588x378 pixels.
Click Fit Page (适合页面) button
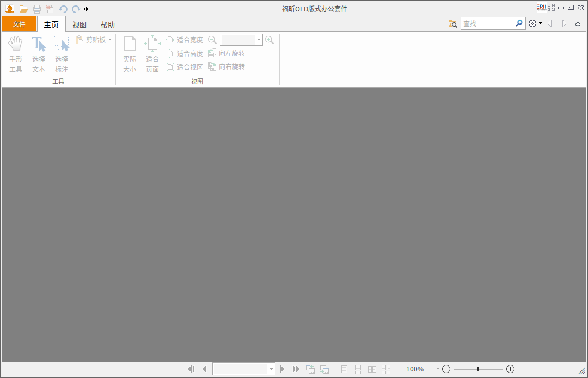pos(152,53)
